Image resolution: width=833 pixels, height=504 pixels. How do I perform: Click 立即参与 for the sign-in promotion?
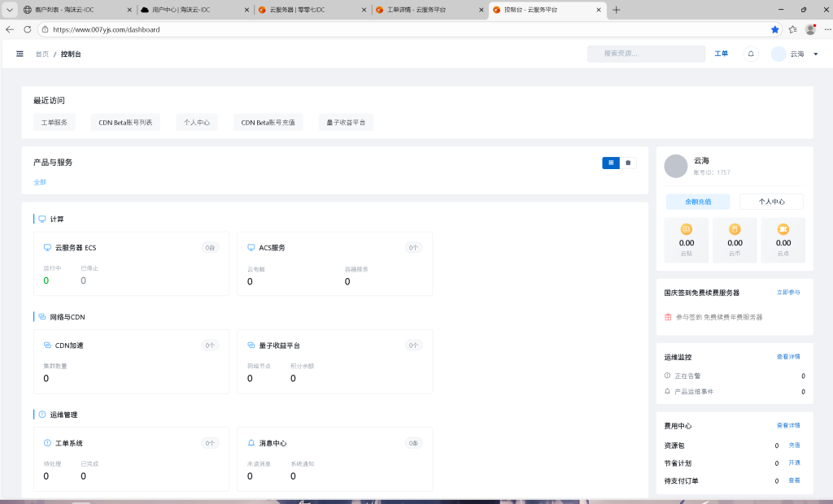[787, 293]
